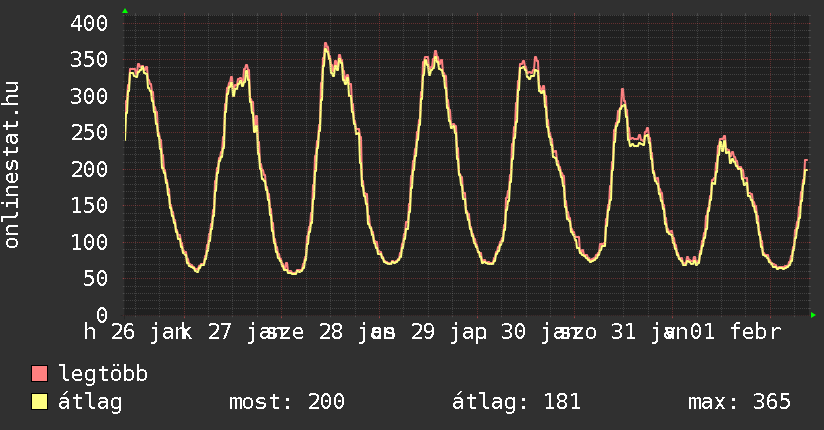Click the 'most: 200' statistic
The image size is (824, 430).
(287, 402)
